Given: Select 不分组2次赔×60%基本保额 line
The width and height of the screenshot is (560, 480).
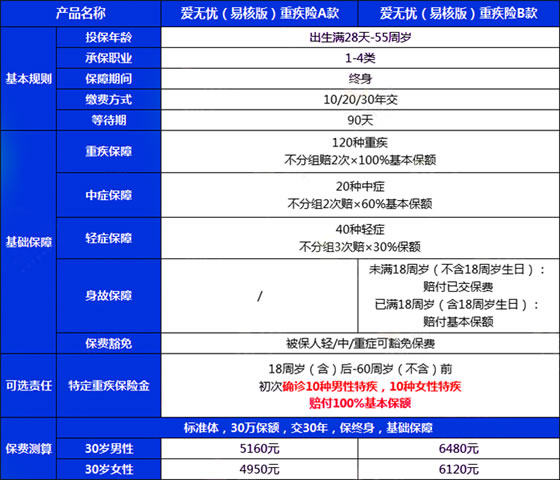Looking at the screenshot, I should (x=360, y=204).
